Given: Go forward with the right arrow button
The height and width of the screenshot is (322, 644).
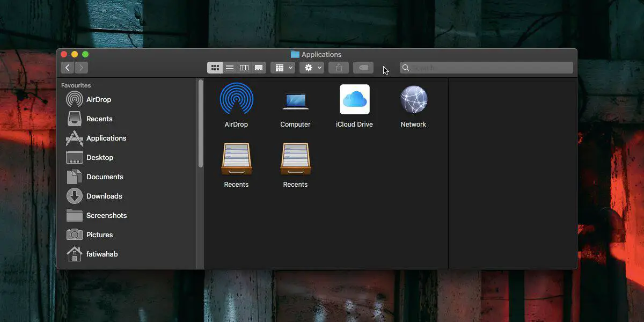Looking at the screenshot, I should coord(82,68).
